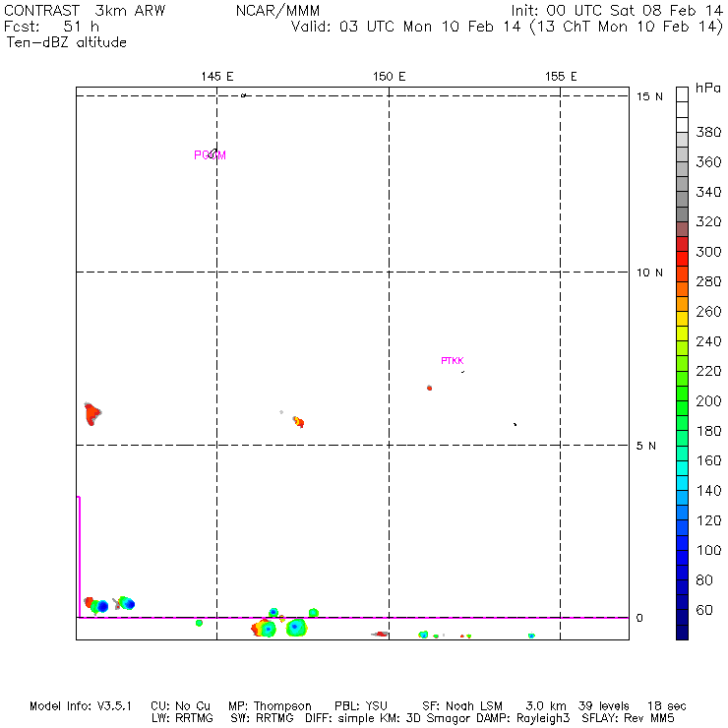Screen dimensions: 728x728
Task: Click the 'LW: RRTMG' model setting
Action: click(x=182, y=719)
